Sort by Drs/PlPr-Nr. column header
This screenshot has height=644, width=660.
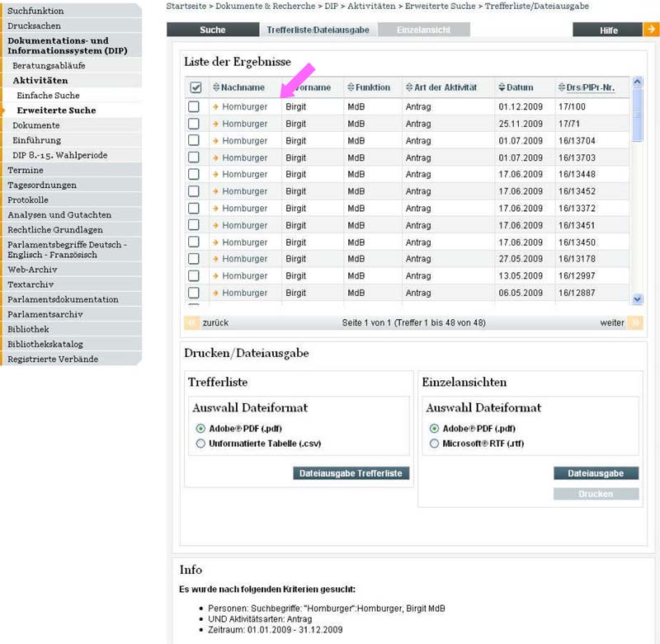(590, 87)
